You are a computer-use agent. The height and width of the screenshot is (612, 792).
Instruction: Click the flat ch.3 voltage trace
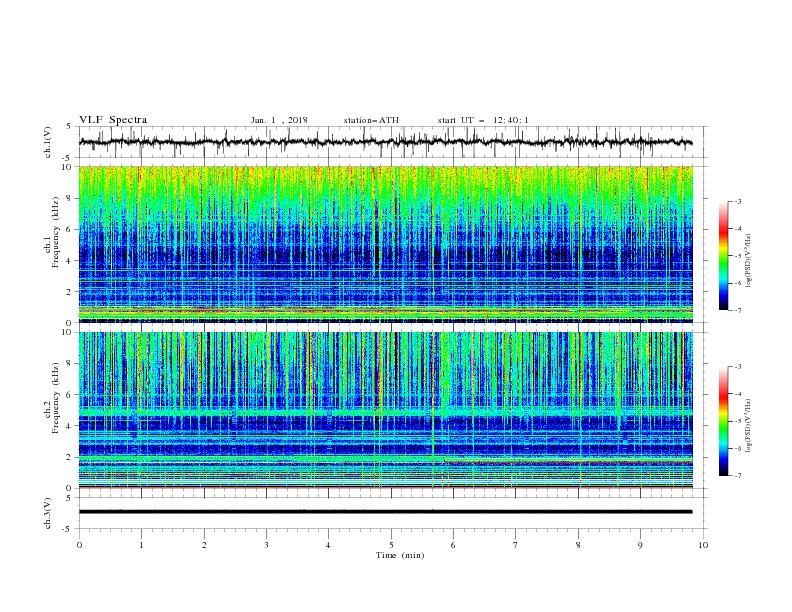point(385,512)
